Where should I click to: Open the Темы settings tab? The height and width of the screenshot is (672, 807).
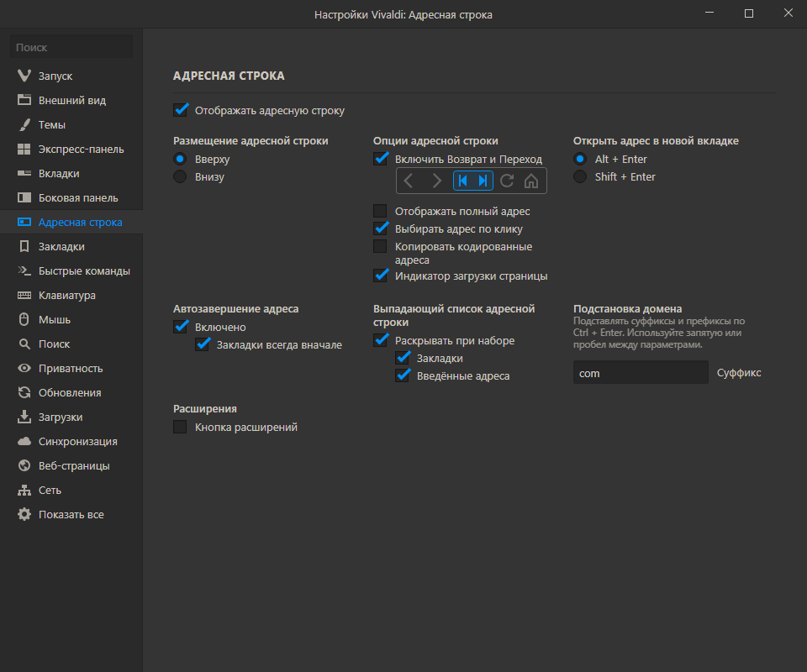click(52, 124)
